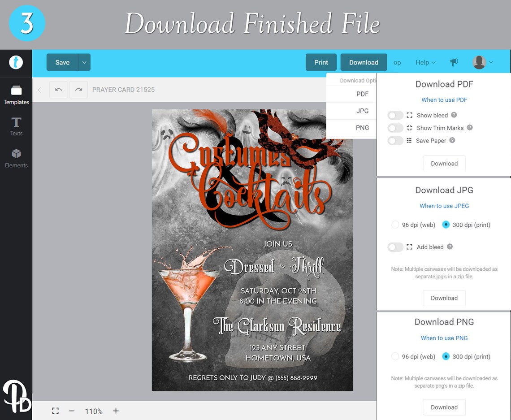
Task: Select 300 dpi (print) for JPG
Action: [446, 225]
